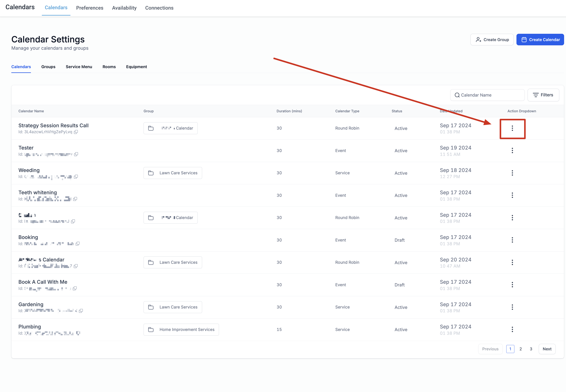Expand actions for Book A Call With Me
The height and width of the screenshot is (392, 566).
[512, 285]
